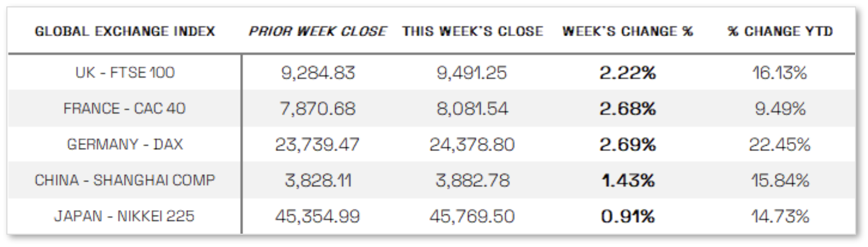Click the Global Exchange Index column header

point(125,31)
